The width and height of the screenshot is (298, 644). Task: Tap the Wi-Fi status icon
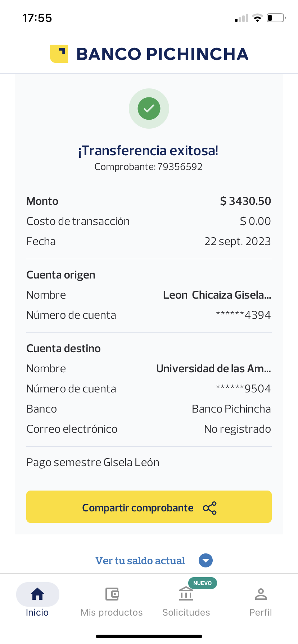[257, 18]
